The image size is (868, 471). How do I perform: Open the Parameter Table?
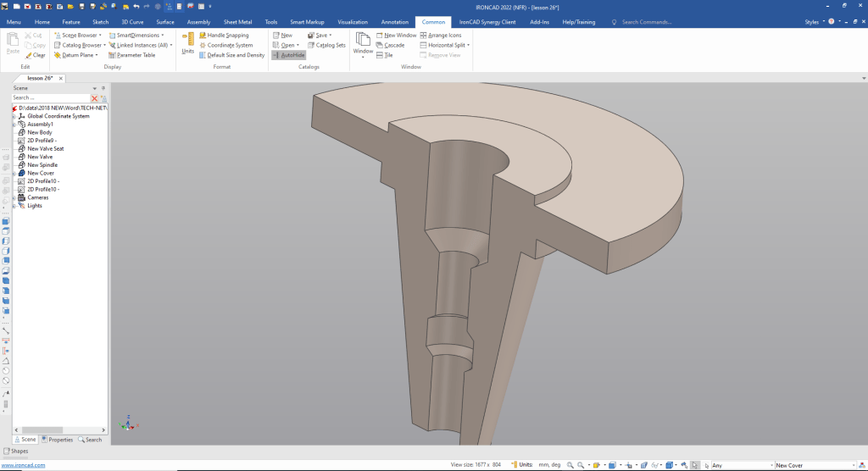tap(136, 55)
